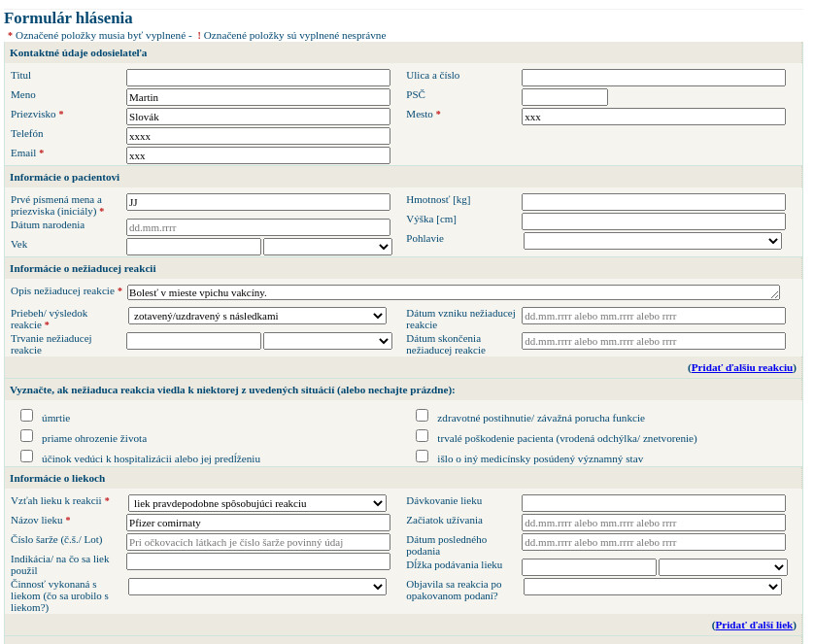Screen dimensions: 814x644
Task: Click the Číslo šarže input field
Action: click(x=258, y=542)
